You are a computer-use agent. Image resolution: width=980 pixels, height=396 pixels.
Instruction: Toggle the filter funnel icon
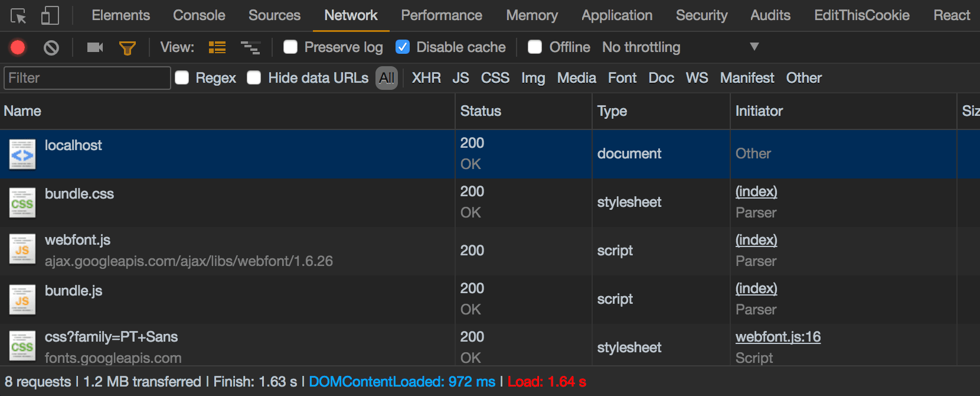128,48
